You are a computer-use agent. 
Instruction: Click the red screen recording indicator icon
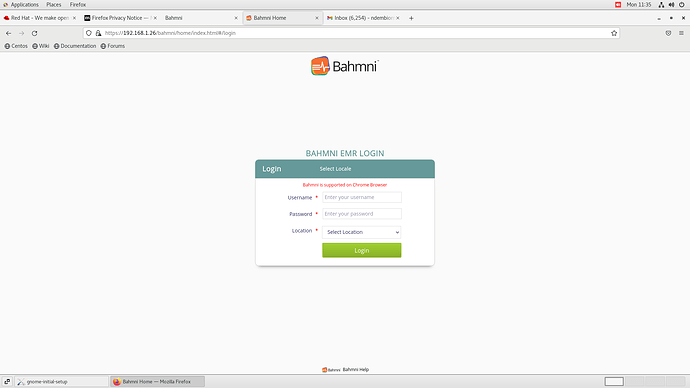pyautogui.click(x=618, y=4)
